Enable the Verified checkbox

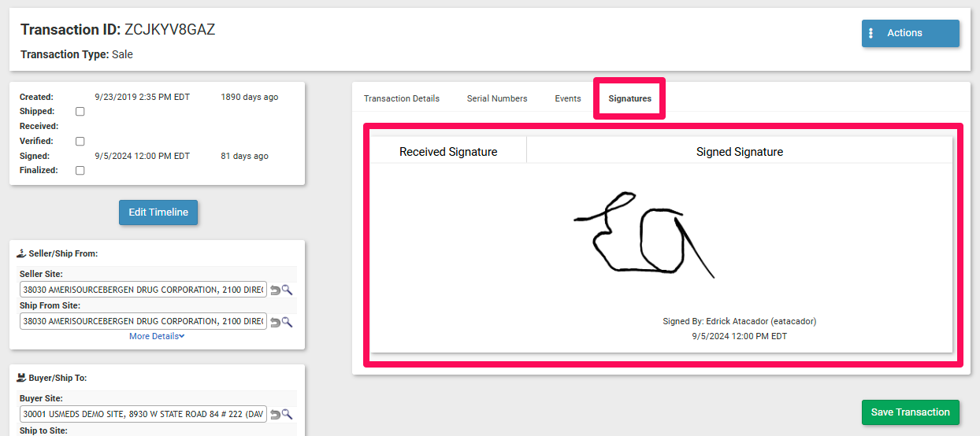tap(80, 142)
